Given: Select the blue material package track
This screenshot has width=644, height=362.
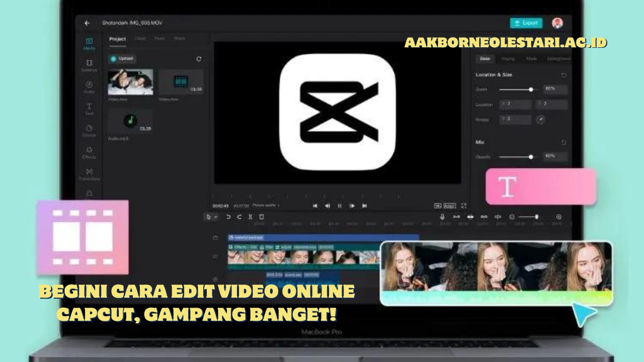Looking at the screenshot, I should [323, 237].
